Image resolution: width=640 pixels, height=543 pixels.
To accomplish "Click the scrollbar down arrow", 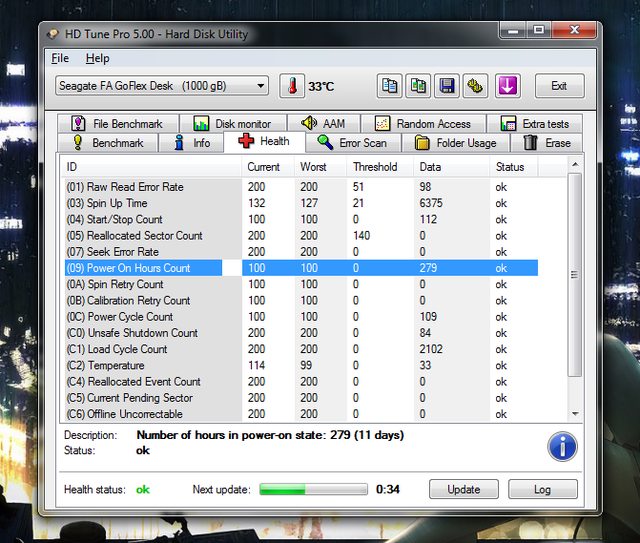I will pos(575,414).
